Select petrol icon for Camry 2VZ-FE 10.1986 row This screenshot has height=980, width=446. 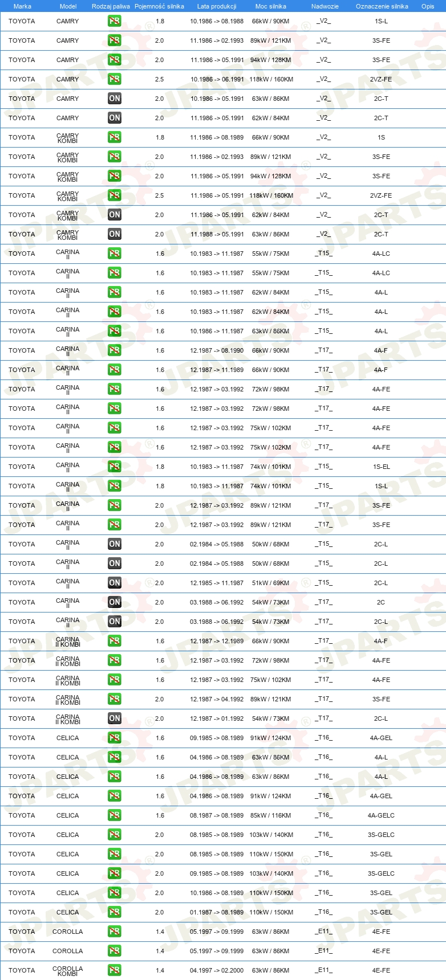click(115, 79)
